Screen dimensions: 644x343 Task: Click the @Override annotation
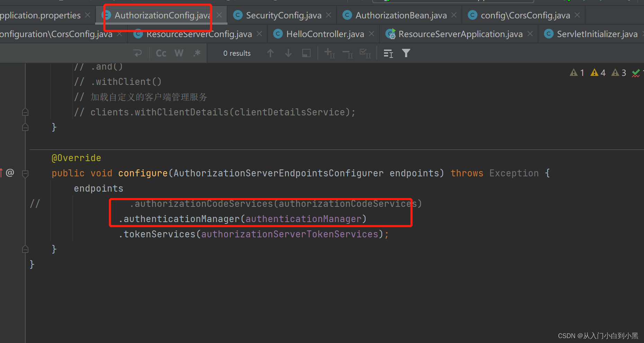pyautogui.click(x=76, y=158)
